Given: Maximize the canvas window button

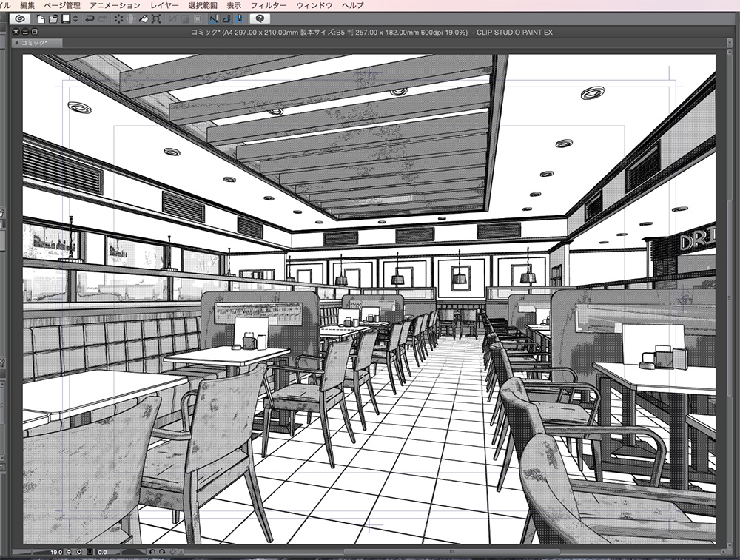Looking at the screenshot, I should 34,32.
